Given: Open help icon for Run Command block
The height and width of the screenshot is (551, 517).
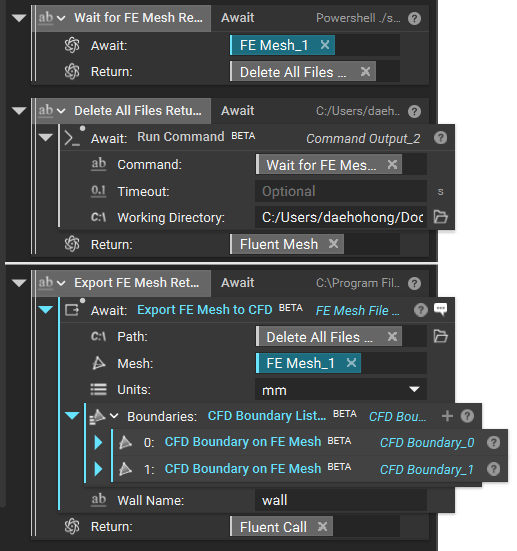Looking at the screenshot, I should pyautogui.click(x=440, y=138).
